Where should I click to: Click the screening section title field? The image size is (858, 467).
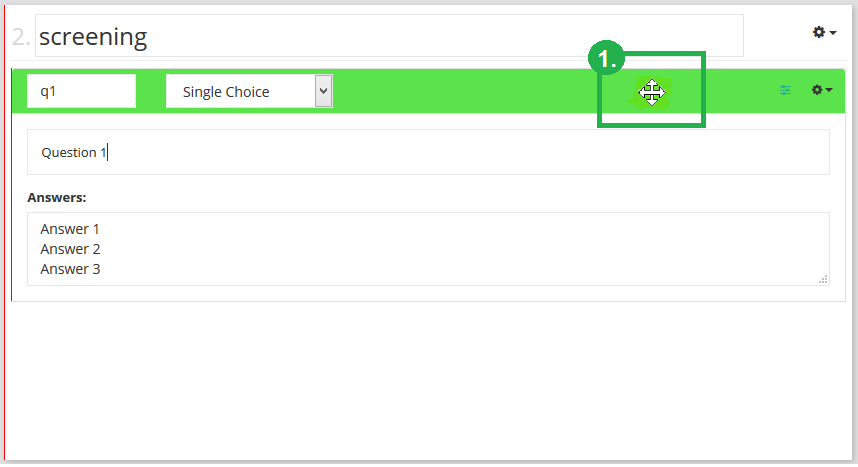[x=390, y=36]
